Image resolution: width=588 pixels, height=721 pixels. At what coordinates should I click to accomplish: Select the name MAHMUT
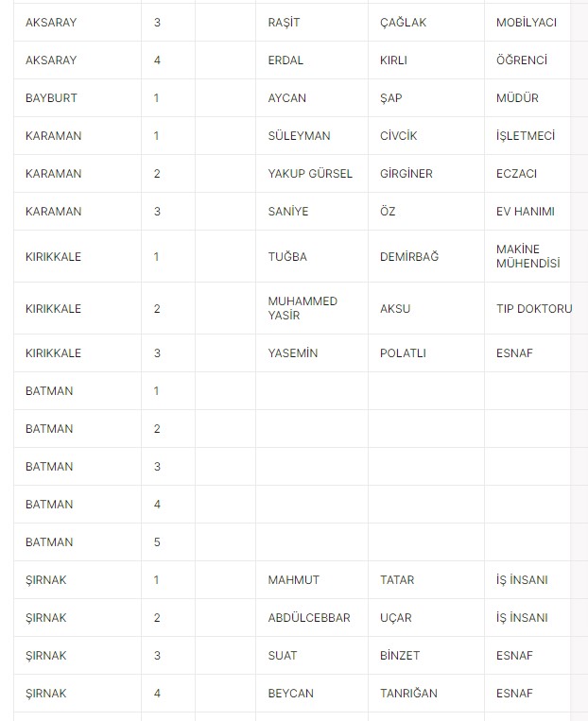pyautogui.click(x=294, y=580)
